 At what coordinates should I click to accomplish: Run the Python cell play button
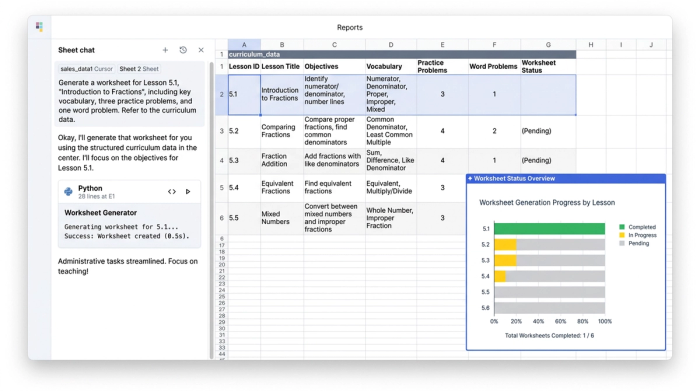tap(188, 191)
